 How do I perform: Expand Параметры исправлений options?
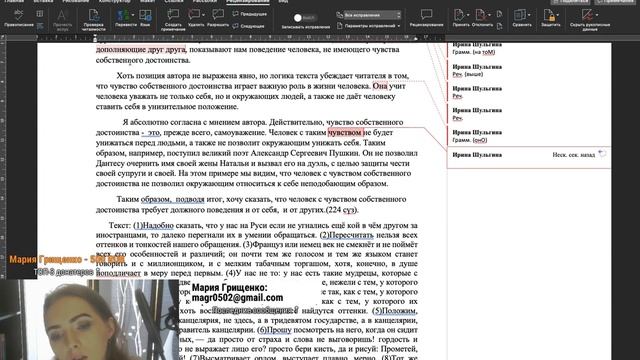pos(369,26)
